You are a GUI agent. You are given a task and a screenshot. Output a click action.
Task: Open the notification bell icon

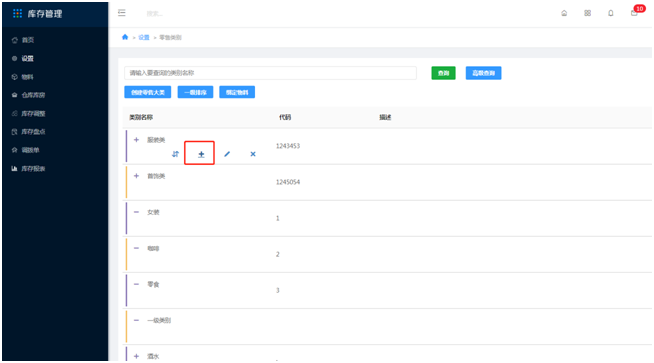(x=611, y=13)
